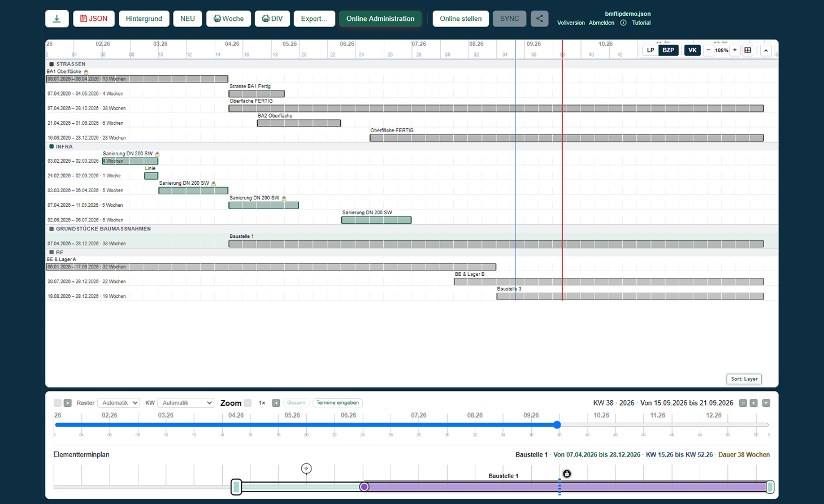
Task: Click the crosshair marker icon in Elementterminplan
Action: click(x=306, y=468)
